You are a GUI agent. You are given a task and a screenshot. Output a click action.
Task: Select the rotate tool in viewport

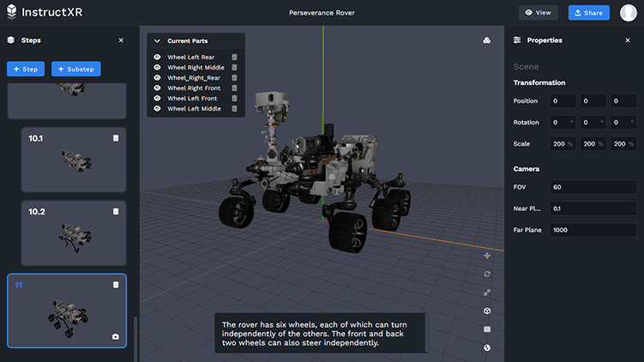(487, 274)
